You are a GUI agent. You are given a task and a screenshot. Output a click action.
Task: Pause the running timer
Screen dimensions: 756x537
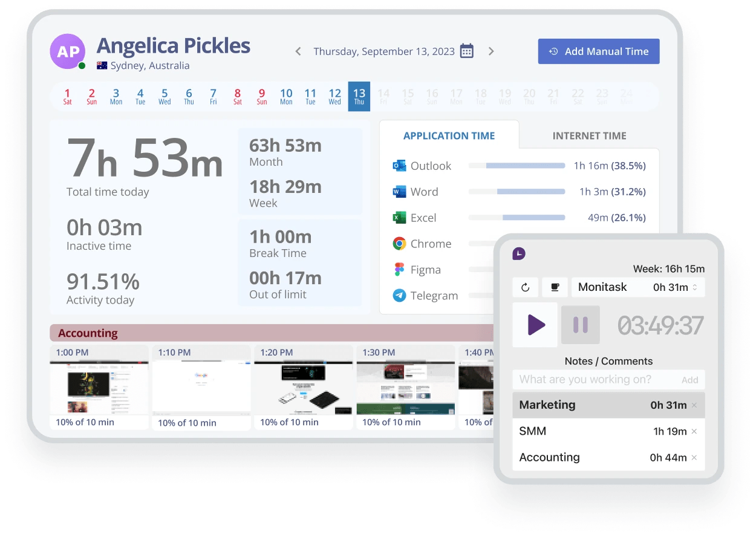coord(580,325)
